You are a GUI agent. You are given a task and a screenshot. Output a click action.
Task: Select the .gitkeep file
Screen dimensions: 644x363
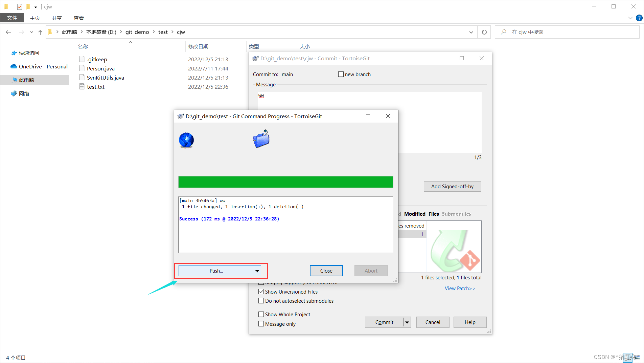97,59
